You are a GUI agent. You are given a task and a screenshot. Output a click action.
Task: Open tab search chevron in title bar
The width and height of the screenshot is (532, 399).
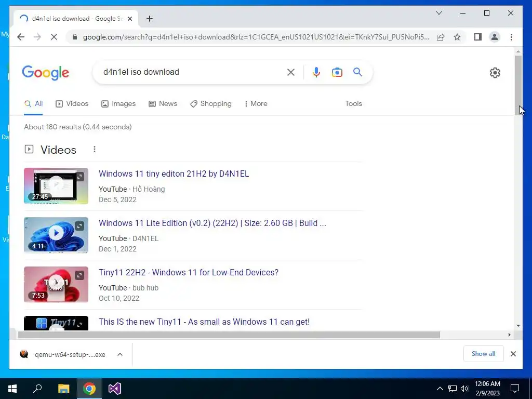click(x=438, y=13)
